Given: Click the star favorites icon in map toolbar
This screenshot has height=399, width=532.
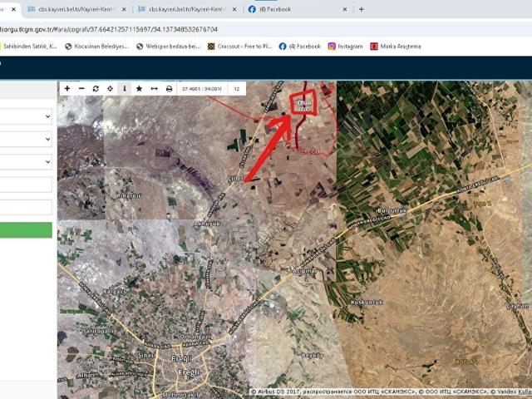Looking at the screenshot, I should [x=139, y=89].
